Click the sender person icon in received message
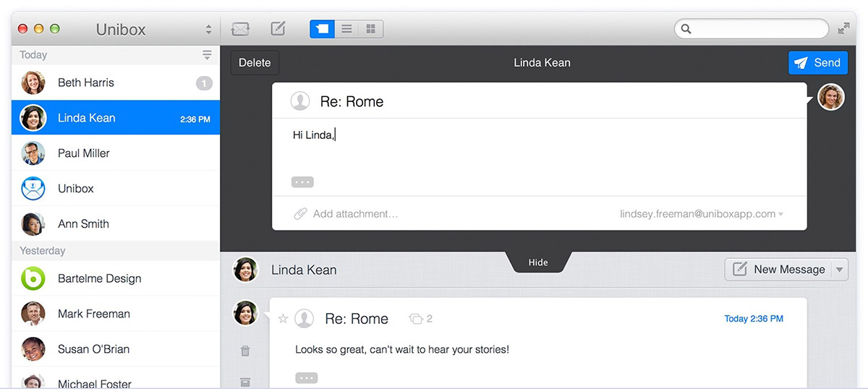This screenshot has height=389, width=868. [305, 319]
